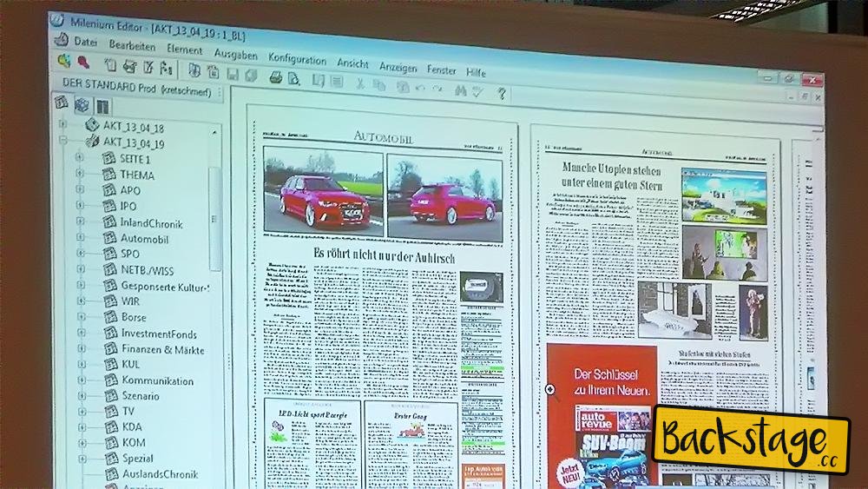Open Print Preview from the toolbar

click(x=293, y=79)
